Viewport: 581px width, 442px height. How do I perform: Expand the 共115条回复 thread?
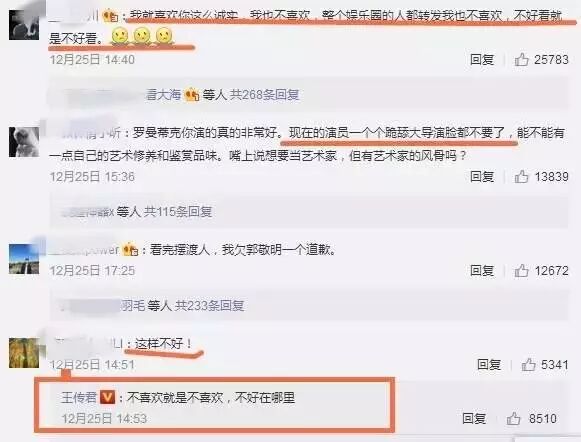178,212
